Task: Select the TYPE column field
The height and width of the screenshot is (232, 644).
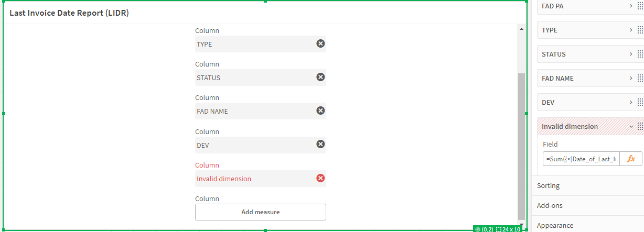Action: pyautogui.click(x=261, y=44)
